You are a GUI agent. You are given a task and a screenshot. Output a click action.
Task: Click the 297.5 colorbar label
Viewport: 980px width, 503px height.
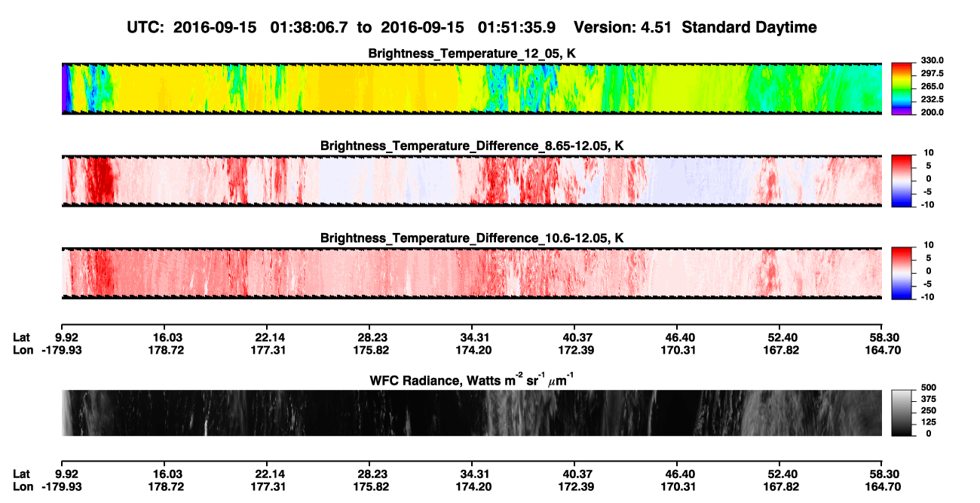[x=933, y=73]
